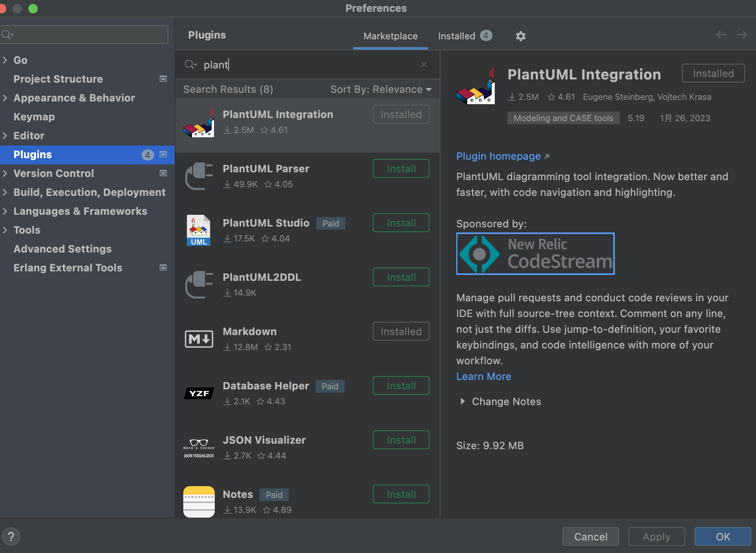Open the Plugin homepage link
756x553 pixels.
pyautogui.click(x=503, y=156)
